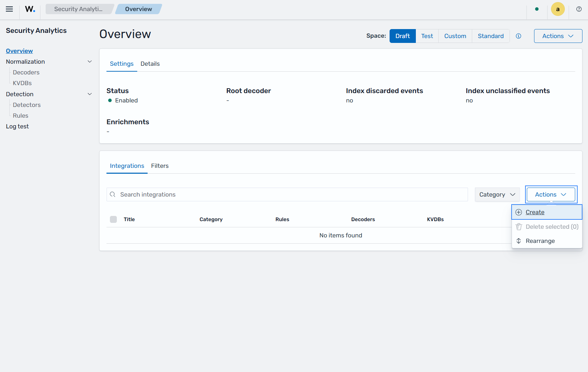Click the Rules column header
Viewport: 588px width, 372px height.
(282, 219)
